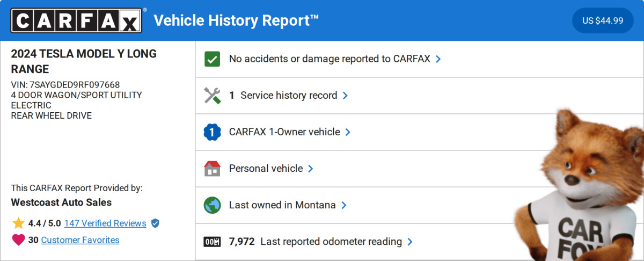The width and height of the screenshot is (644, 261).
Task: Expand the CARFAX 1-Owner vehicle chevron
Action: coord(348,132)
